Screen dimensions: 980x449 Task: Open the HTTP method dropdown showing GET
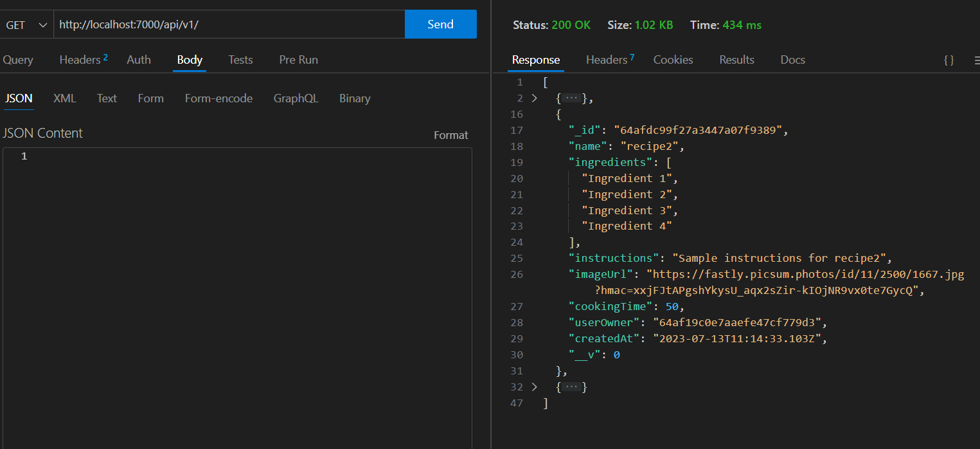coord(26,24)
